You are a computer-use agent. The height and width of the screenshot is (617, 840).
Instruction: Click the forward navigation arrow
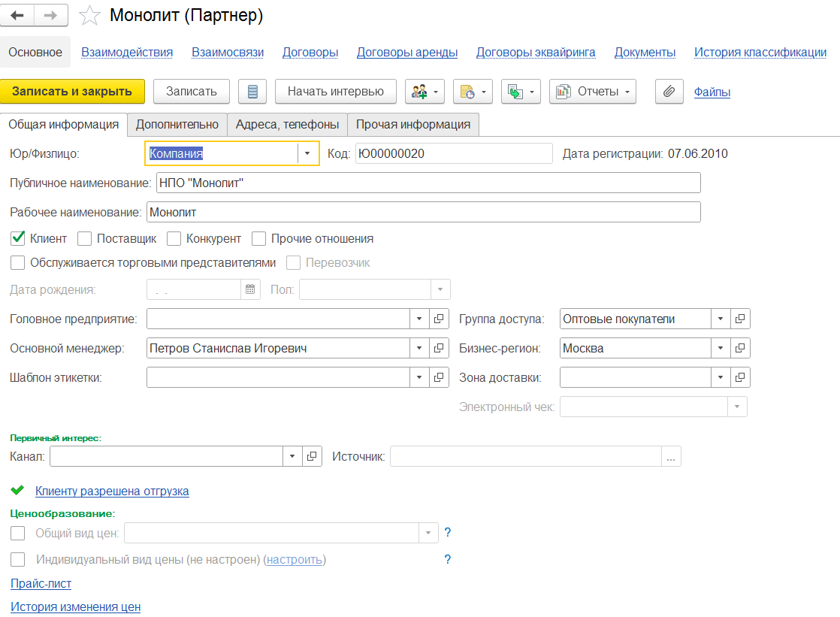[50, 15]
